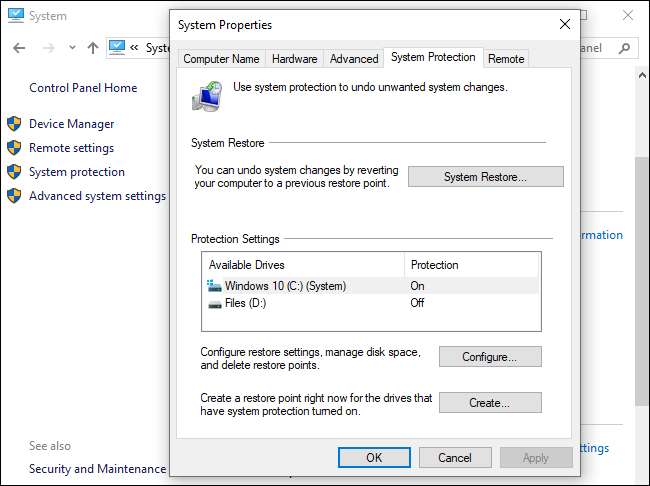The image size is (650, 486).
Task: Close the System Properties dialog
Action: [x=565, y=24]
